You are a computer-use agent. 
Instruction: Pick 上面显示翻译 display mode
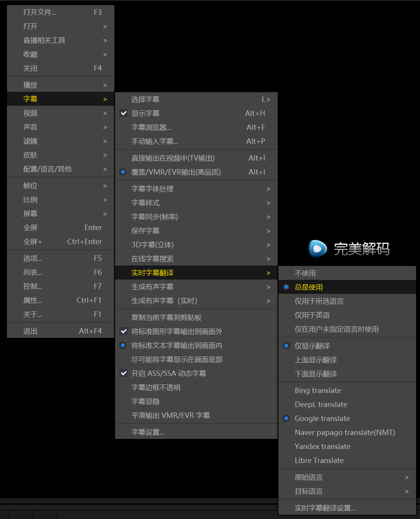[316, 360]
